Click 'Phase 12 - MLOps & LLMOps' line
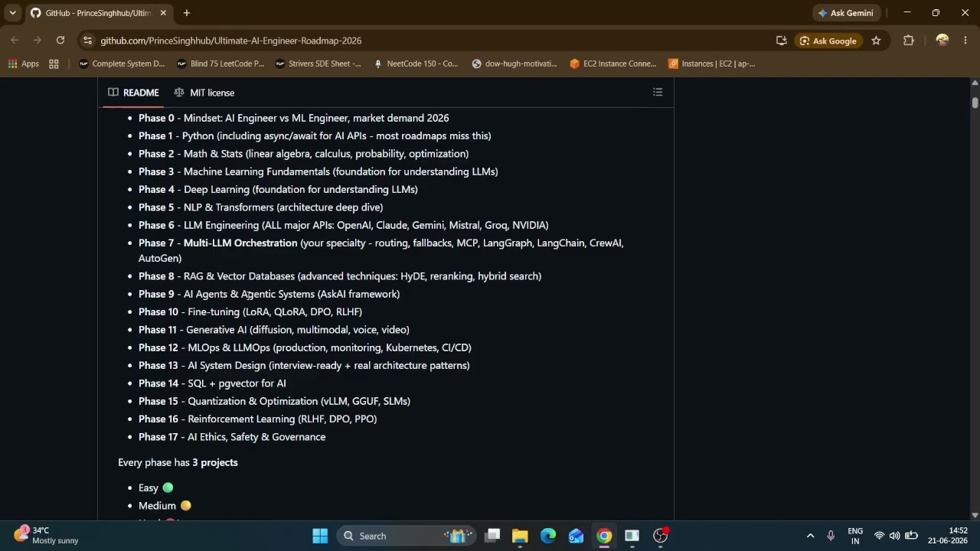 (x=305, y=347)
